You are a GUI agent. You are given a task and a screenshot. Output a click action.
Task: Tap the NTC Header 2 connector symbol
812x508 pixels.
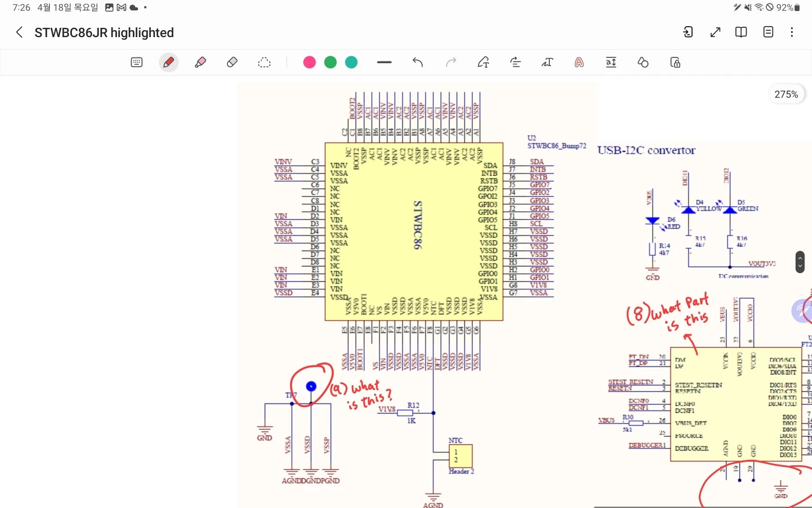[461, 456]
